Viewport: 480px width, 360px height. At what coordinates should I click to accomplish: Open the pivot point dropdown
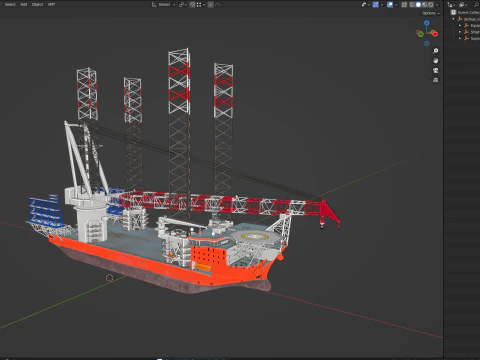[x=182, y=5]
